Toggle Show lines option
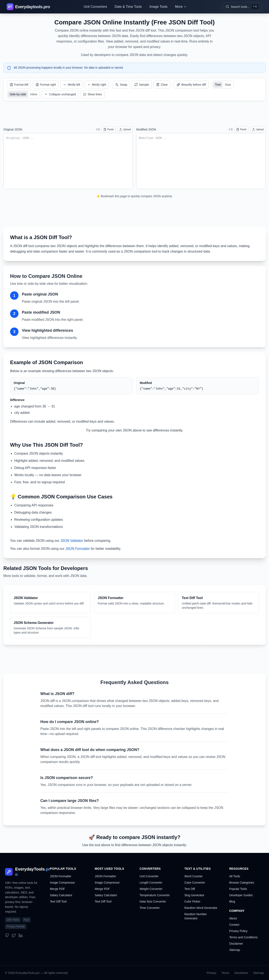This screenshot has width=269, height=980. tap(92, 94)
